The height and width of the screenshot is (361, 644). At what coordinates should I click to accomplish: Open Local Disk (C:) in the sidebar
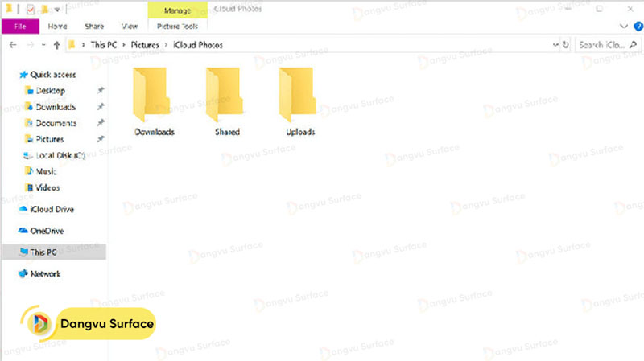[60, 155]
